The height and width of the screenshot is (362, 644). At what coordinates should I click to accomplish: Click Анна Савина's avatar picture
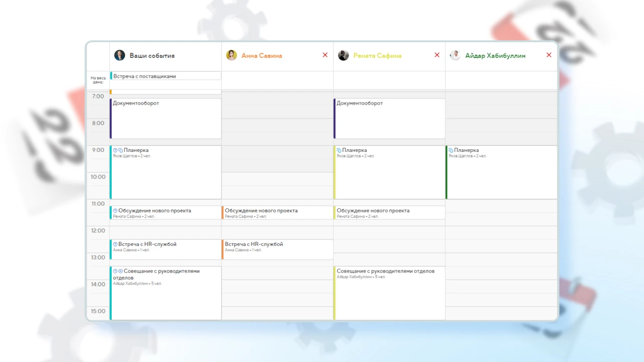[x=231, y=55]
